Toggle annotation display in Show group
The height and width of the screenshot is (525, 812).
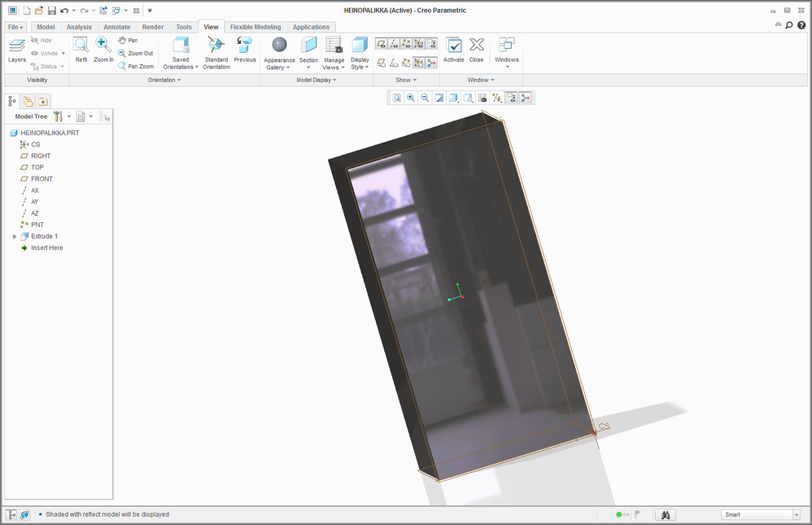pyautogui.click(x=431, y=44)
